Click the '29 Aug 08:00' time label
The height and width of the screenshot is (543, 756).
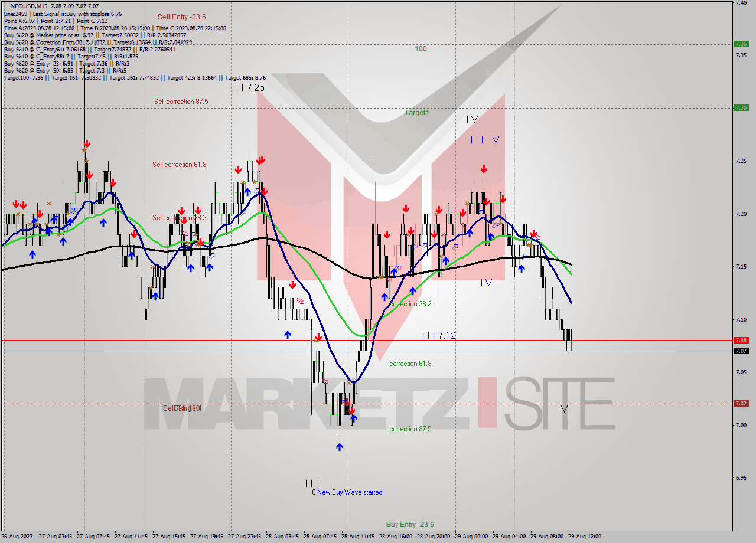point(547,537)
